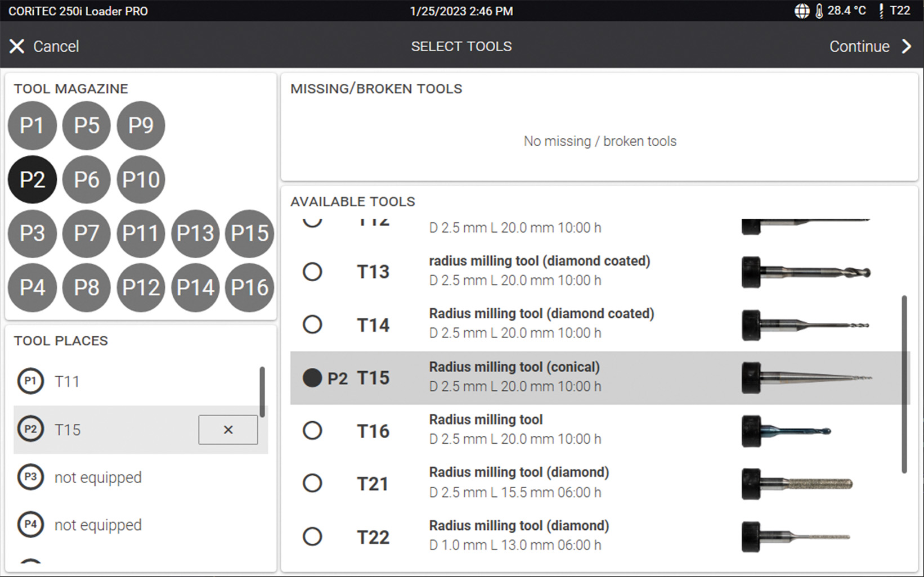
Task: Select the T13 tool radio button
Action: 312,272
